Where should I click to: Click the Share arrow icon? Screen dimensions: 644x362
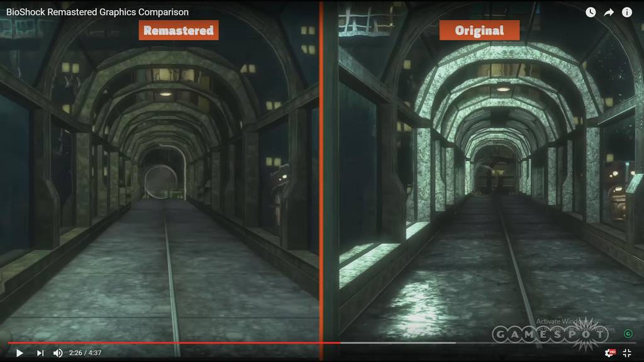tap(609, 13)
